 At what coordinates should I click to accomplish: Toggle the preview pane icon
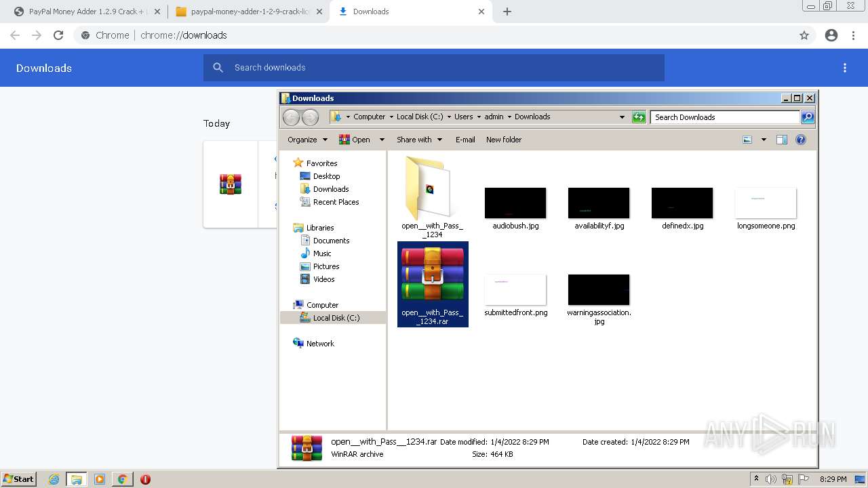pos(782,140)
